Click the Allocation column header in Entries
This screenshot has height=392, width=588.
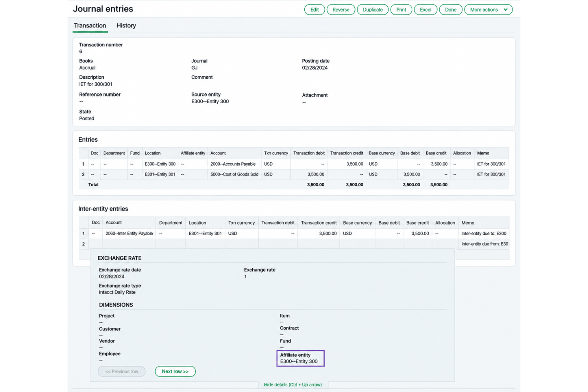(462, 153)
